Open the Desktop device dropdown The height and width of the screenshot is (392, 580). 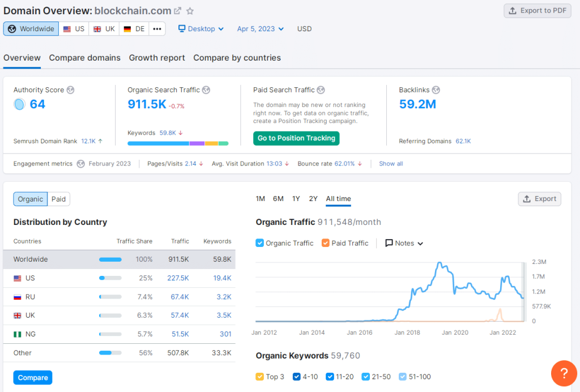click(201, 29)
